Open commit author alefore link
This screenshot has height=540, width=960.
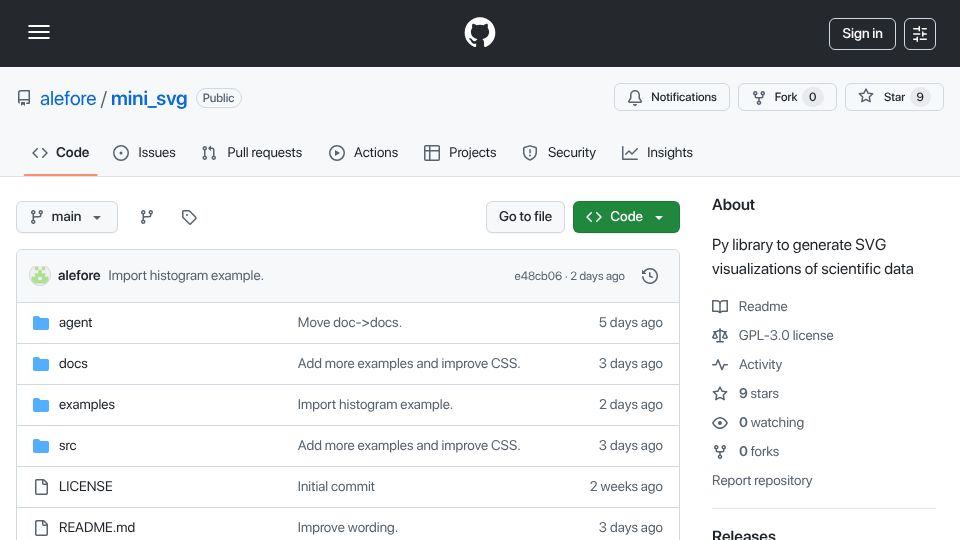coord(79,276)
